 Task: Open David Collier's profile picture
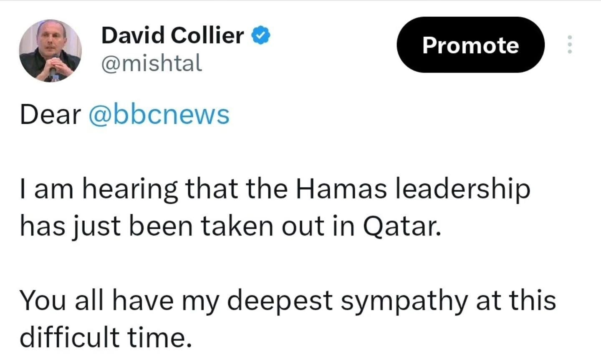50,50
